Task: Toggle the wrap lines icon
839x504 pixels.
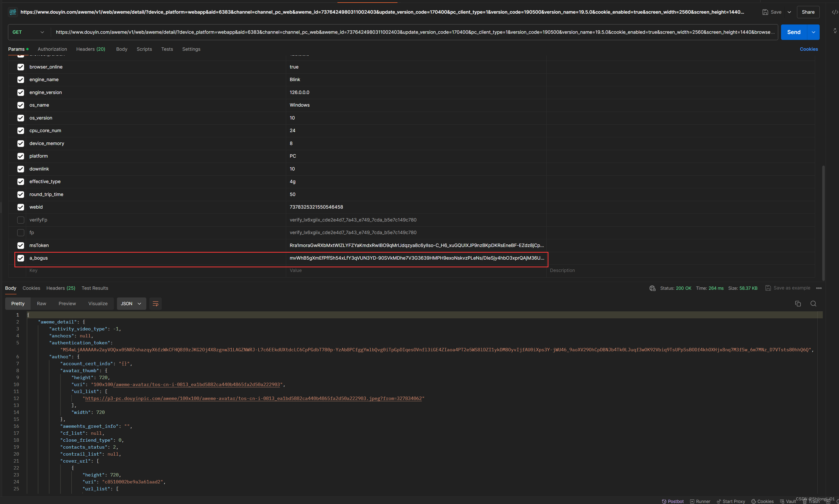Action: coord(156,304)
